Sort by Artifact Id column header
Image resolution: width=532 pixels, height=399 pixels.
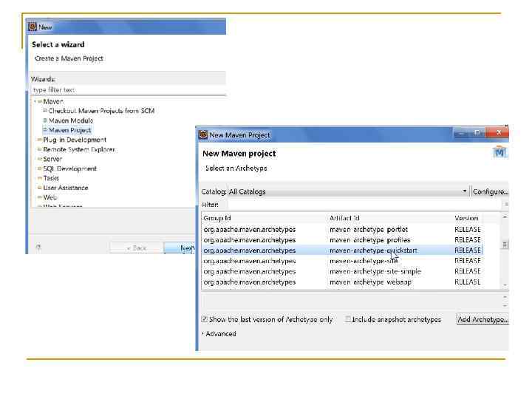coord(390,218)
